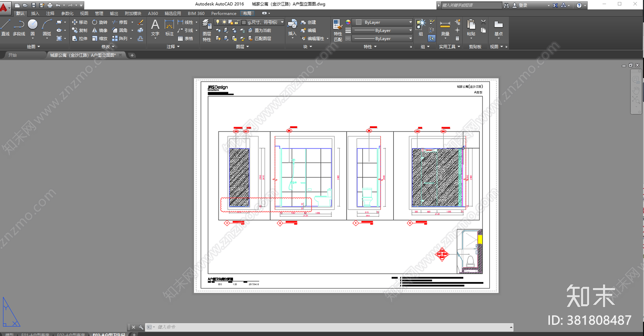
Task: Click Create block (创建) button
Action: click(309, 22)
